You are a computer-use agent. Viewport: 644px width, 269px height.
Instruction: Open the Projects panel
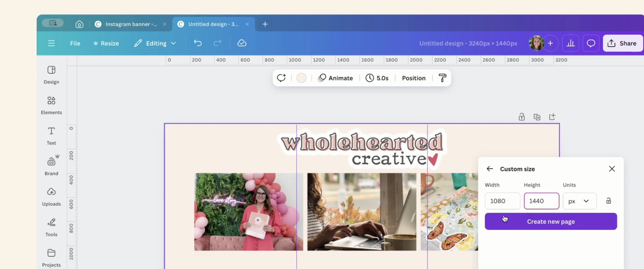click(51, 258)
